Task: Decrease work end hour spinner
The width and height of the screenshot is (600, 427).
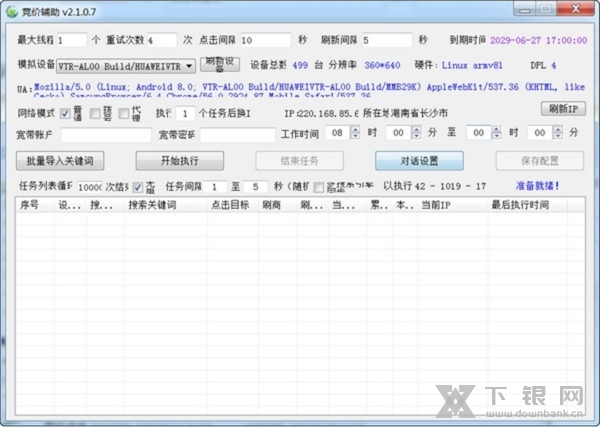Action: (x=497, y=136)
